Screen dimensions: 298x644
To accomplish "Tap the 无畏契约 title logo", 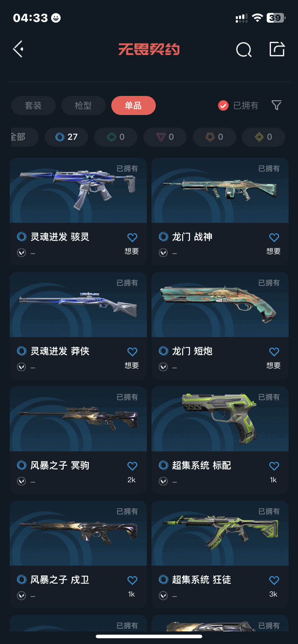I will point(149,49).
